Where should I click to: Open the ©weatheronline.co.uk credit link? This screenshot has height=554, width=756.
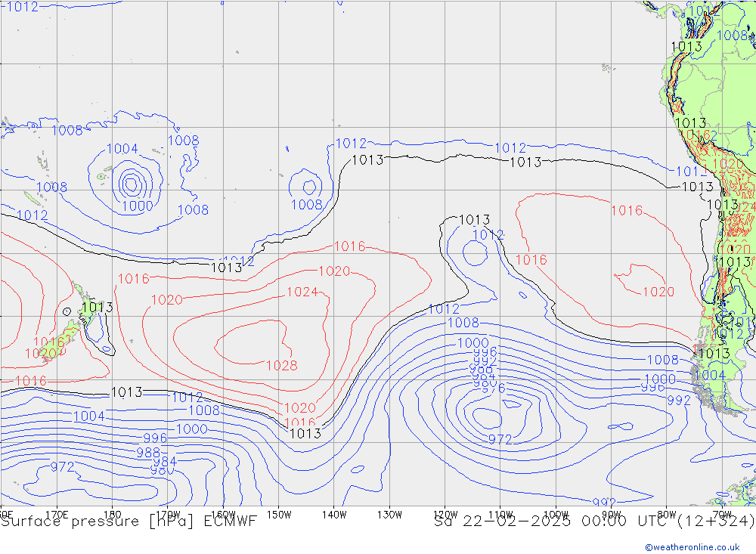point(692,547)
